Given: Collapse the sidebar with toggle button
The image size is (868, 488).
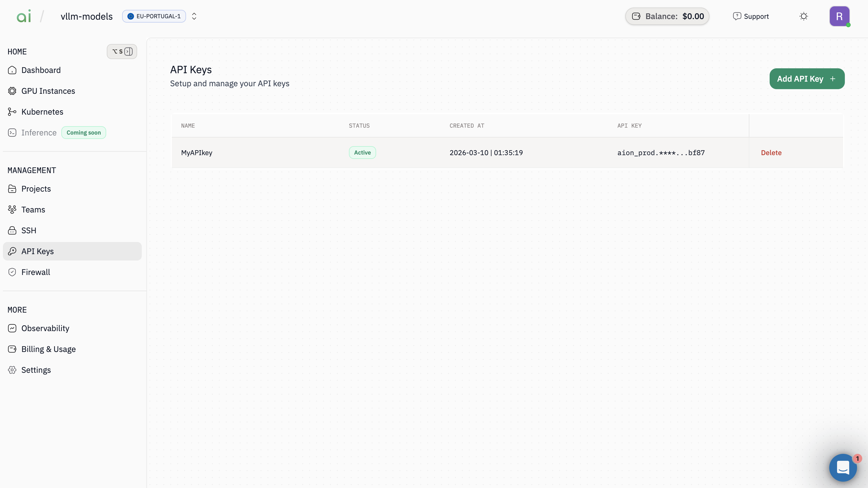Looking at the screenshot, I should (x=122, y=52).
